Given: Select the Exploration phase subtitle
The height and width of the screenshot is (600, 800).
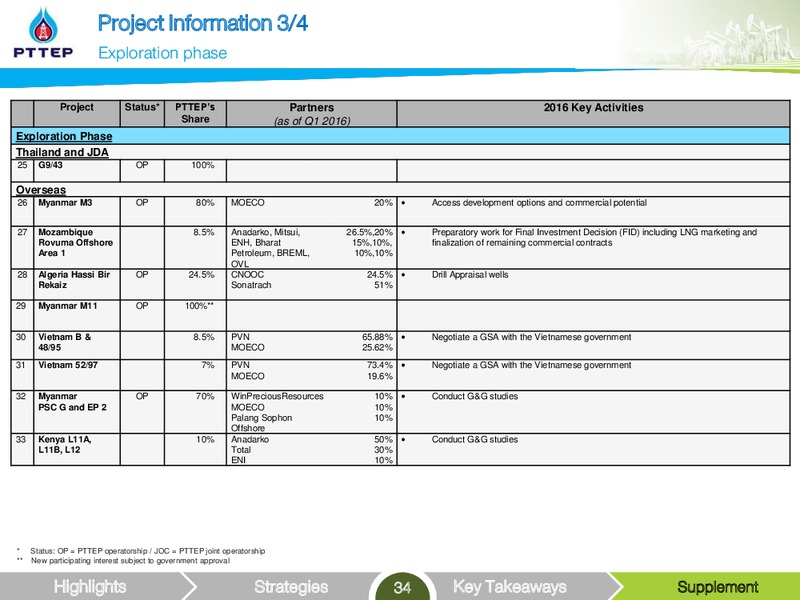Looking at the screenshot, I should click(163, 53).
